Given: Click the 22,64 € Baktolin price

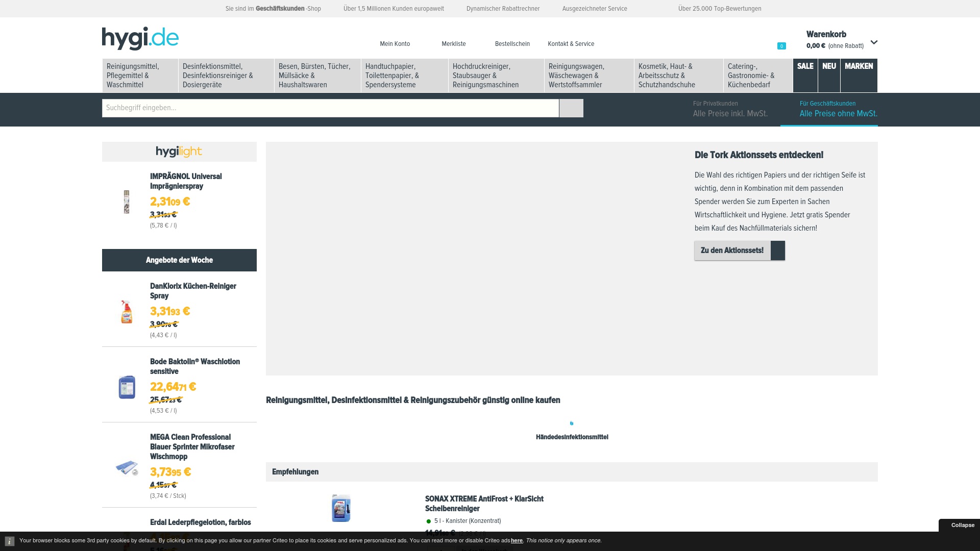Looking at the screenshot, I should (173, 387).
